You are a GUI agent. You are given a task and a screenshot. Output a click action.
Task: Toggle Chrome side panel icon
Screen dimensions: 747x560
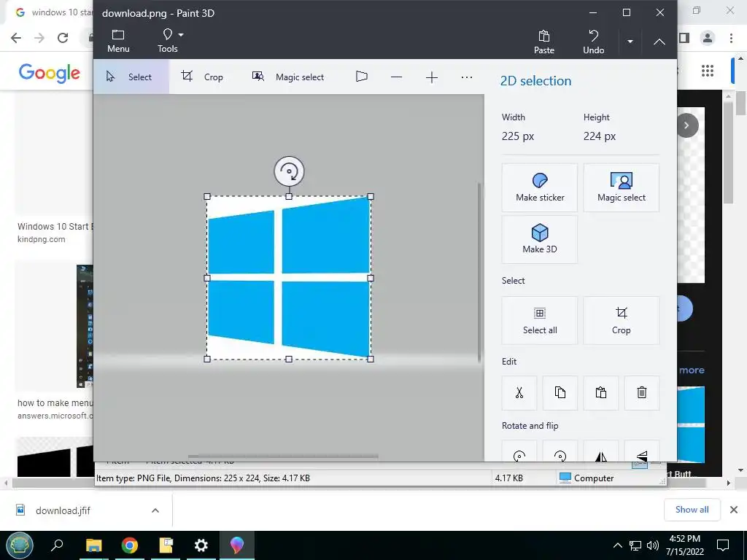pos(684,38)
